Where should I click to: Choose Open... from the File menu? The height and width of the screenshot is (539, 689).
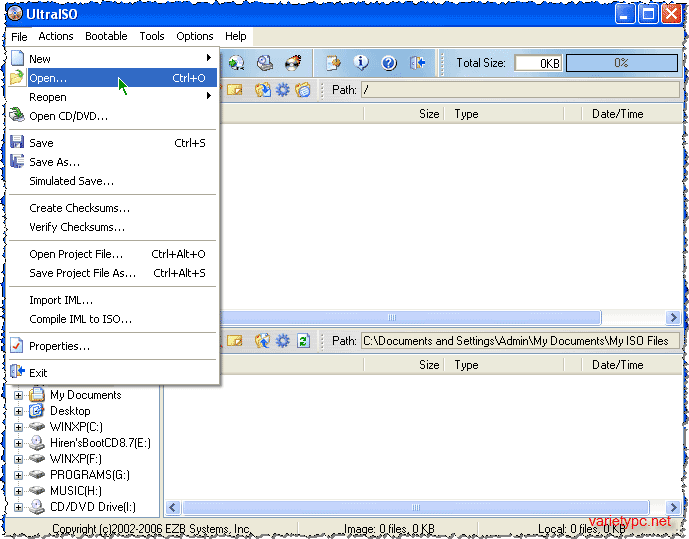(x=113, y=78)
